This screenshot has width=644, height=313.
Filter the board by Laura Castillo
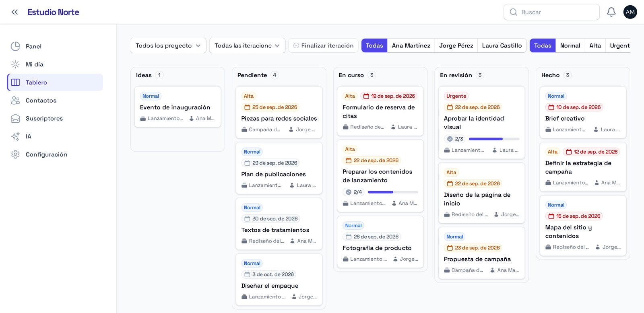tap(502, 45)
